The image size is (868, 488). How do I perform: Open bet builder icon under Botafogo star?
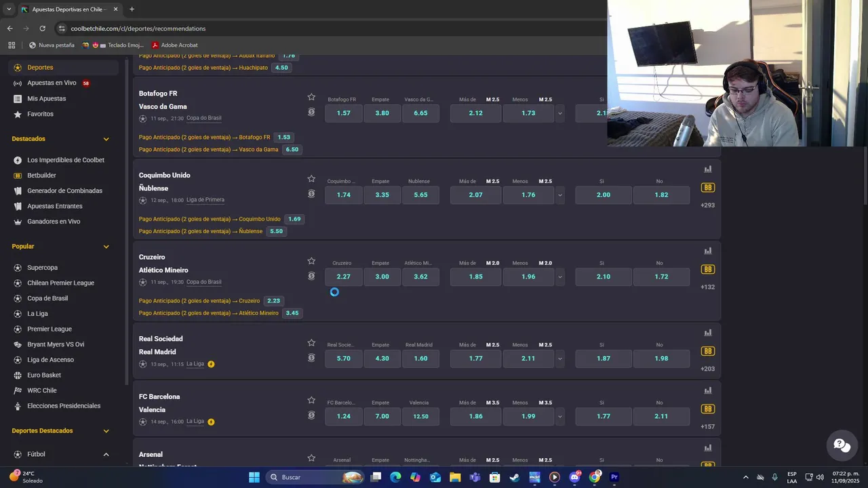[x=311, y=112]
